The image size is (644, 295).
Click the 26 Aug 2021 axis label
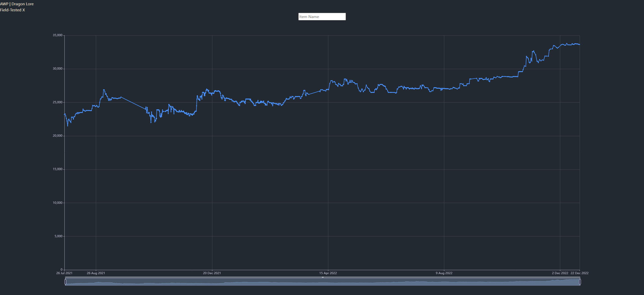tap(96, 273)
